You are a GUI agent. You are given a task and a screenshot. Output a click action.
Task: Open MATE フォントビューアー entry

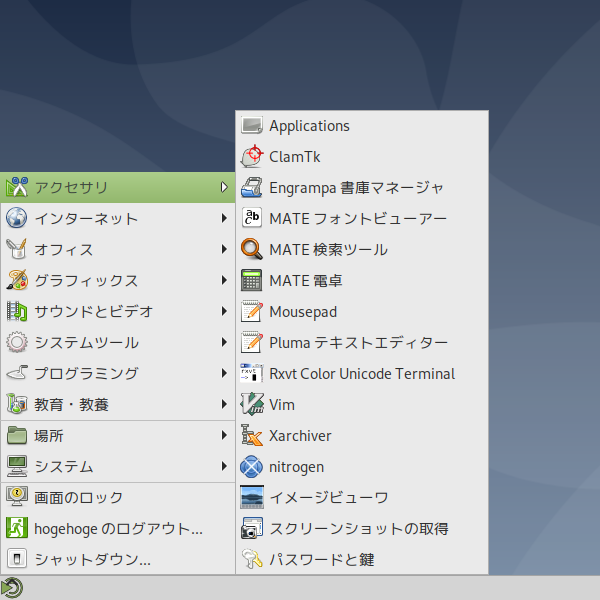(x=362, y=218)
